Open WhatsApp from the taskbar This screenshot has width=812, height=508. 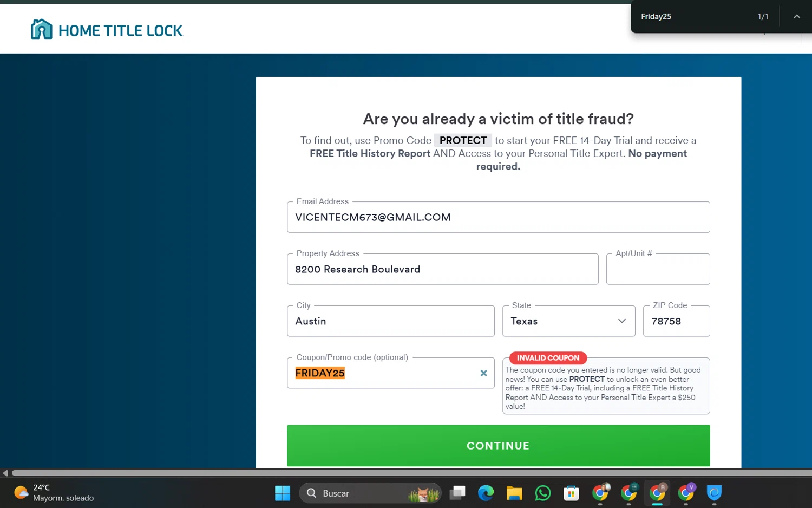(542, 493)
